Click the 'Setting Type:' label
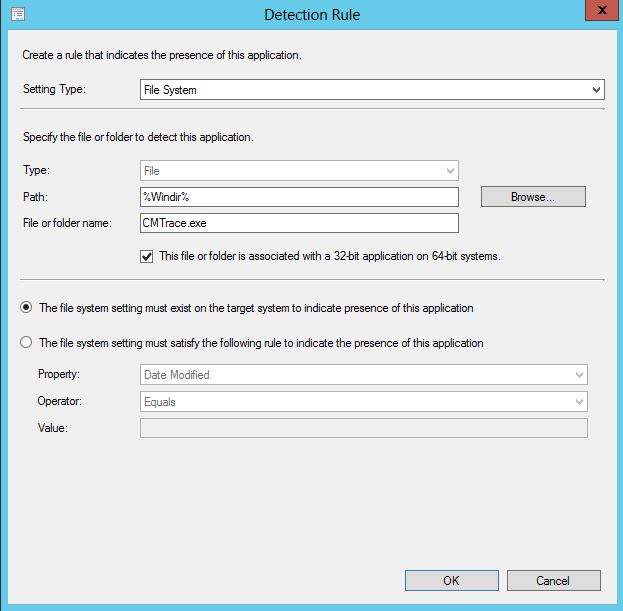This screenshot has width=623, height=611. (x=54, y=89)
